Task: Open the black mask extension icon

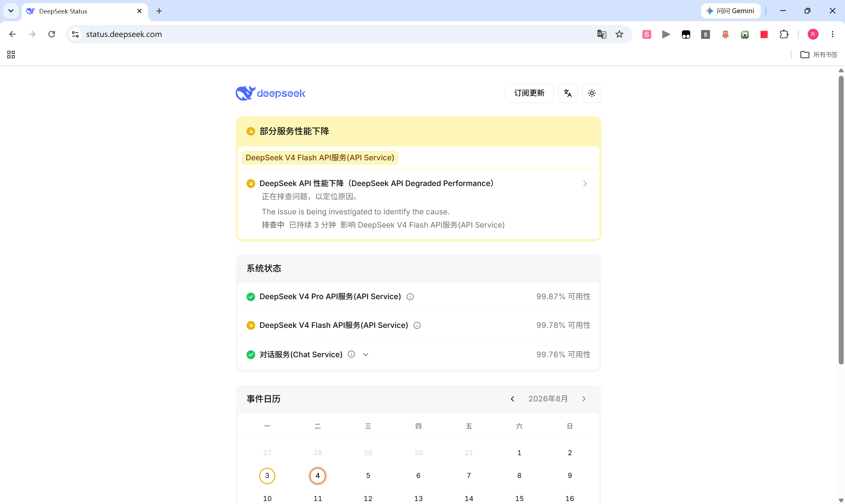Action: tap(686, 34)
